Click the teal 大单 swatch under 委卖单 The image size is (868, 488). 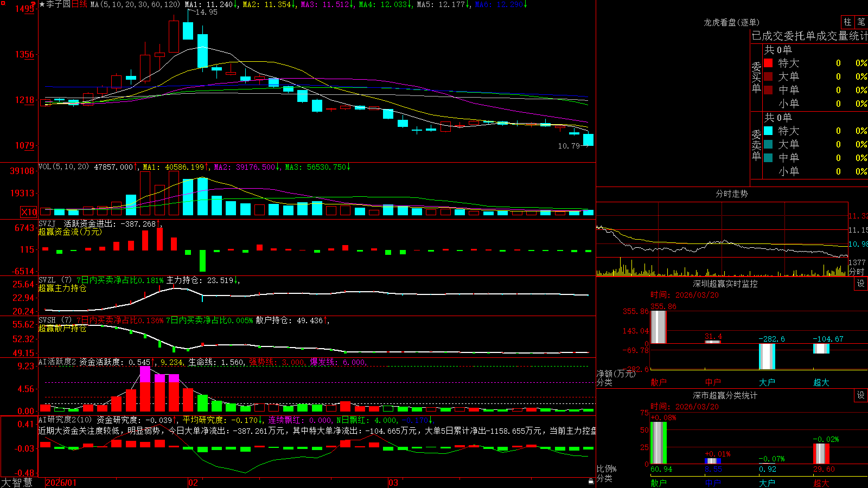point(768,144)
